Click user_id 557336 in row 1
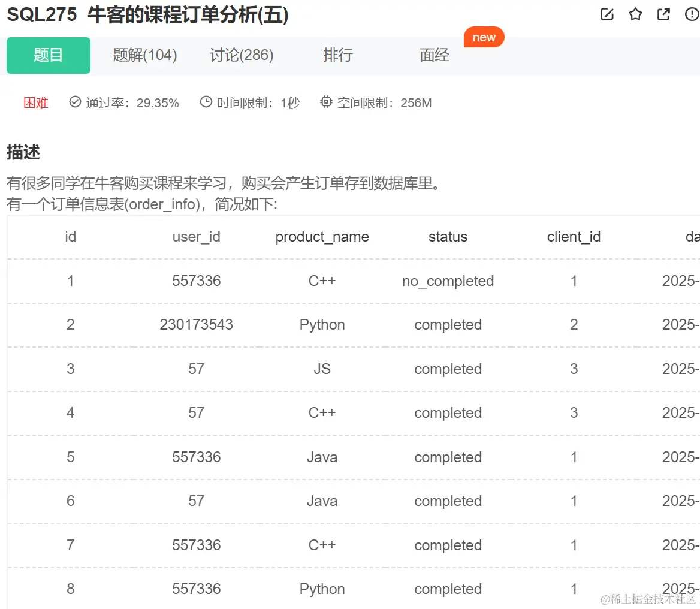This screenshot has height=609, width=700. (x=197, y=281)
